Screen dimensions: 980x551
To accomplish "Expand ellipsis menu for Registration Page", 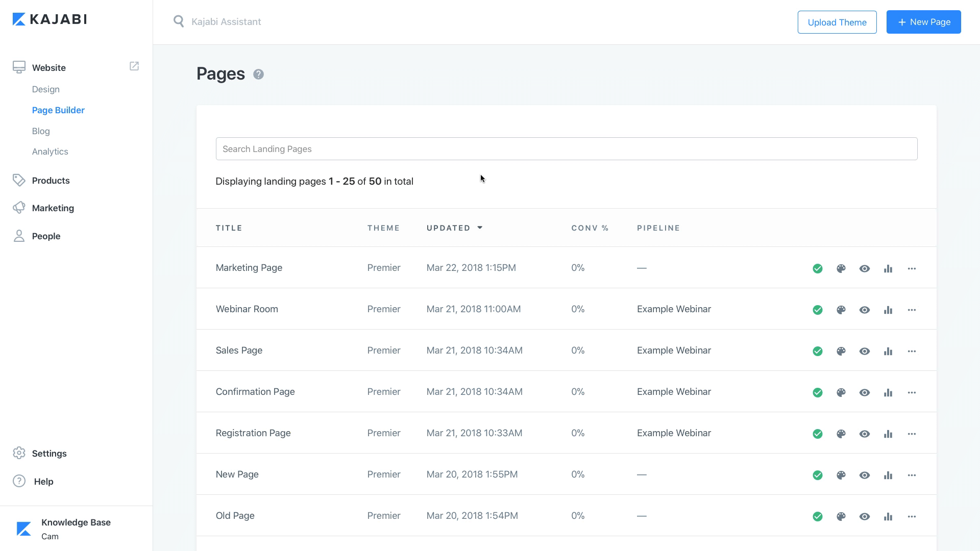I will pos(912,434).
